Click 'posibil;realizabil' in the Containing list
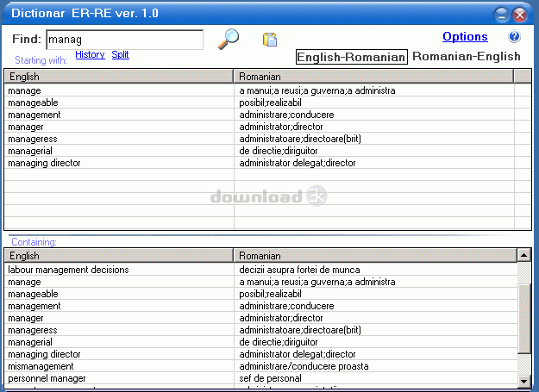This screenshot has width=539, height=392. pos(270,294)
